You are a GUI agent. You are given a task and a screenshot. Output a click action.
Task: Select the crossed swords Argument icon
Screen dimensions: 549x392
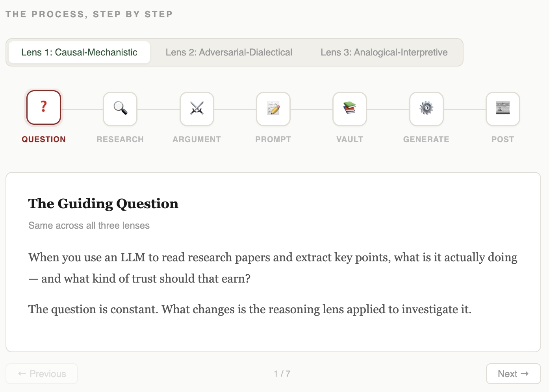(x=197, y=109)
